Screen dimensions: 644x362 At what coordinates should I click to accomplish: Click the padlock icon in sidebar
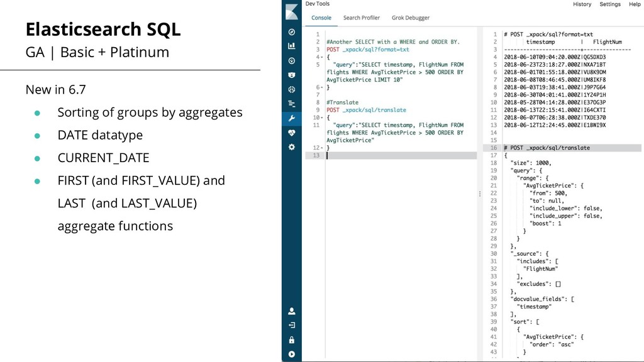point(292,340)
